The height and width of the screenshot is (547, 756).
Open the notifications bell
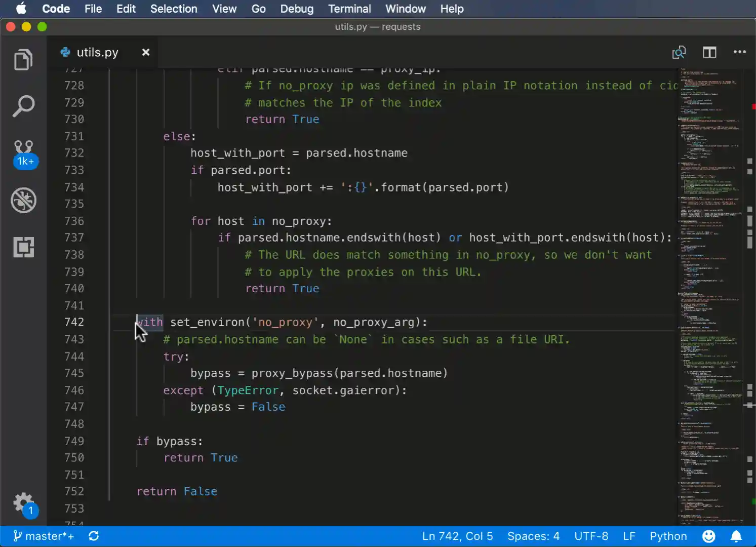click(x=737, y=535)
